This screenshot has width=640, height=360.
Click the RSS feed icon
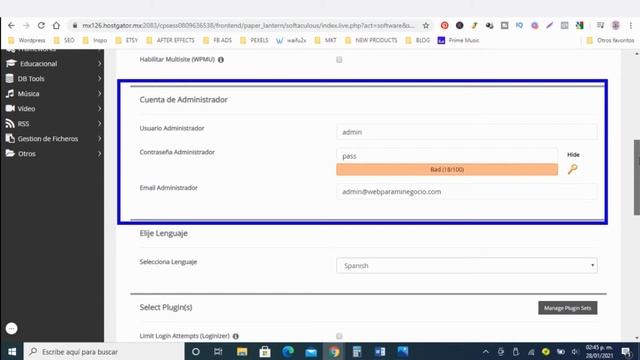10,123
